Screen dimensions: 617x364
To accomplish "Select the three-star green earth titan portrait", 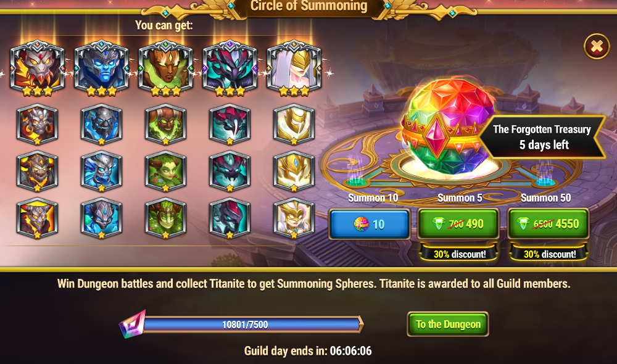I will [x=165, y=68].
